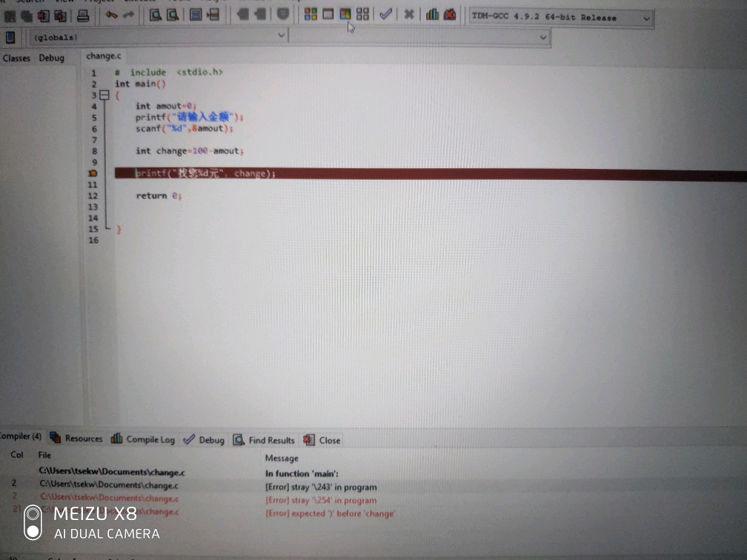Open the Find Results bottom tab
Viewport: 747px width, 560px height.
pos(264,440)
